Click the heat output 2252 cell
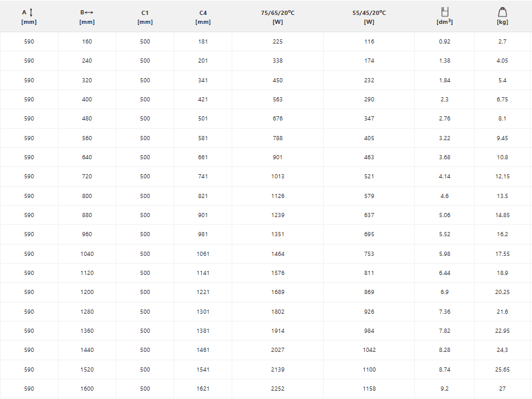 [278, 389]
